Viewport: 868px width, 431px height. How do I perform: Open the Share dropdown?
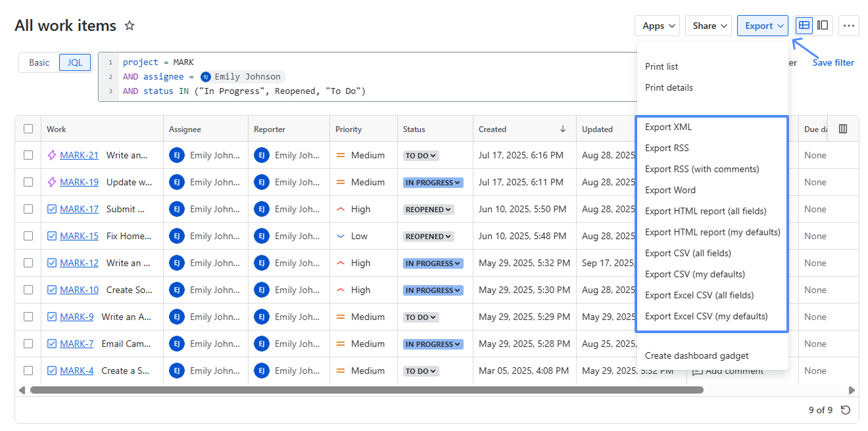pyautogui.click(x=708, y=25)
